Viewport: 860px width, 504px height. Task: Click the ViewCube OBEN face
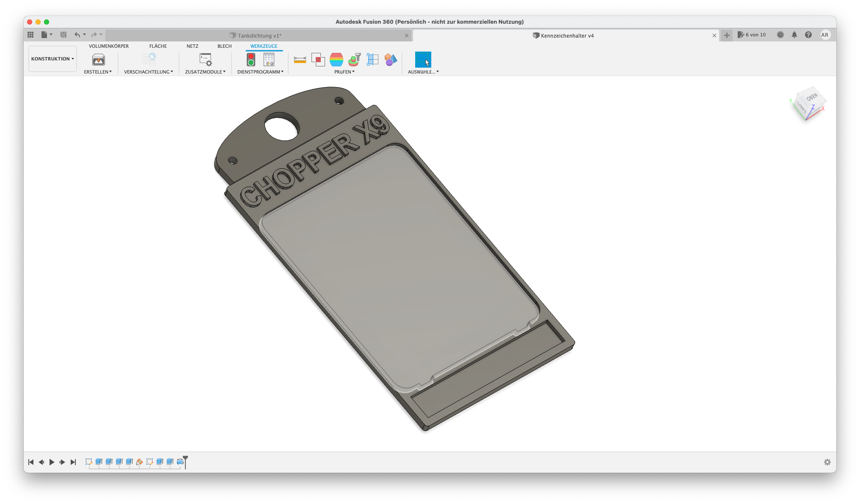pos(811,98)
